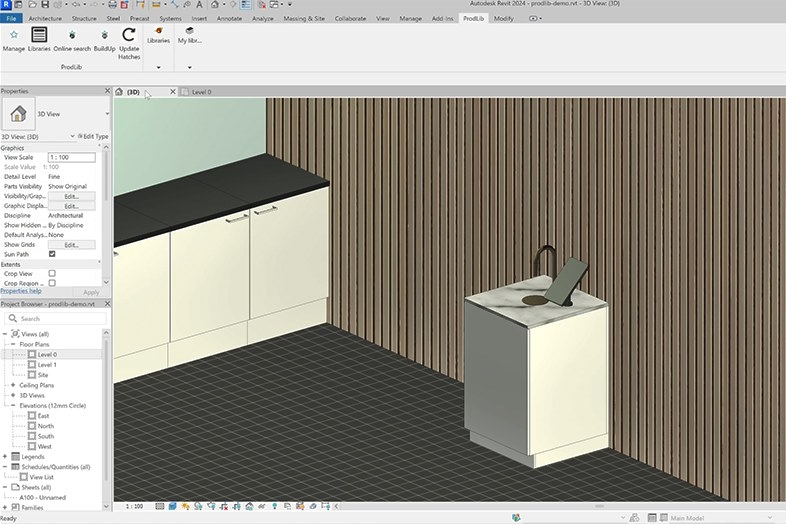The image size is (786, 524).
Task: Open Visual Style cube icon in view control bar
Action: 172,506
